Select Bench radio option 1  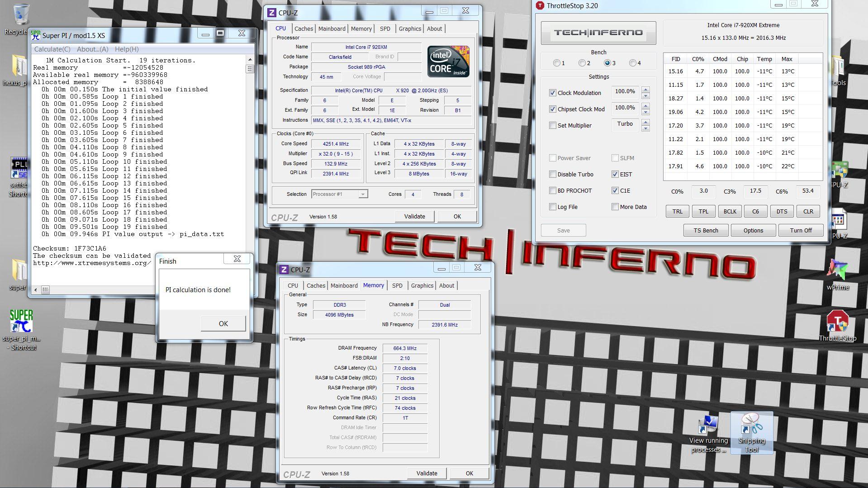coord(556,63)
